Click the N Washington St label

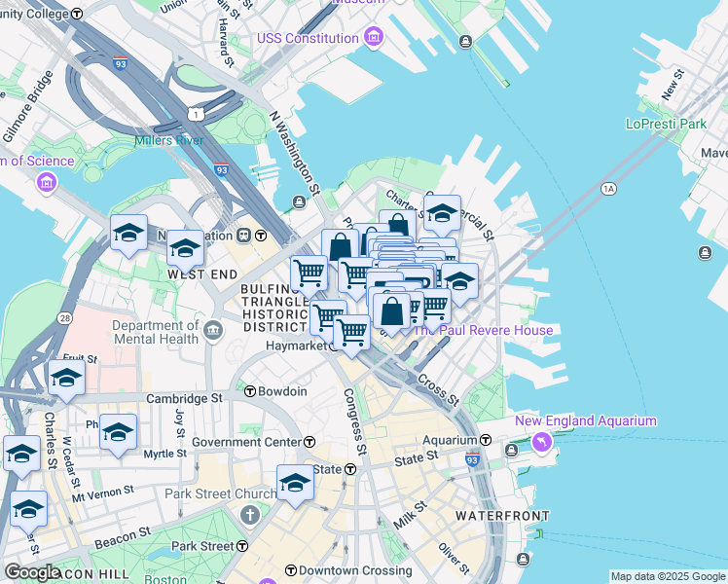295,153
